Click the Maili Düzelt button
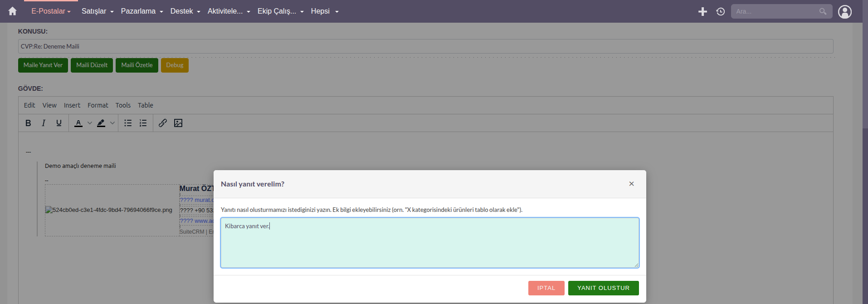The height and width of the screenshot is (304, 868). 92,65
